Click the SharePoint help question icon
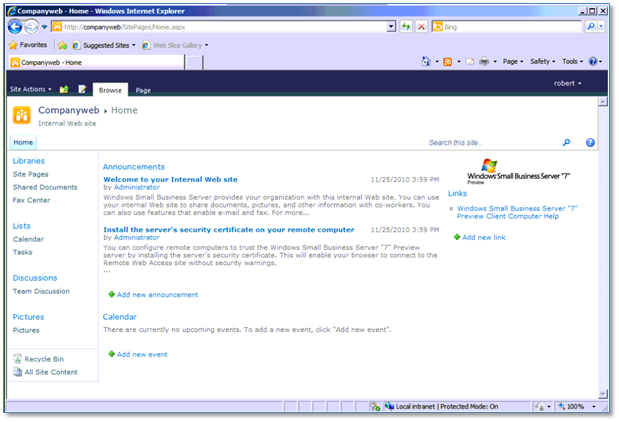619x422 pixels. pos(590,143)
